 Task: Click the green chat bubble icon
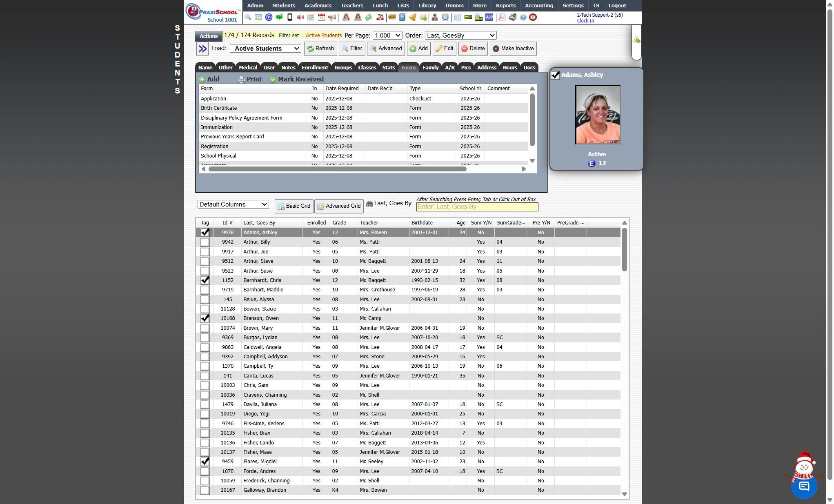click(279, 17)
